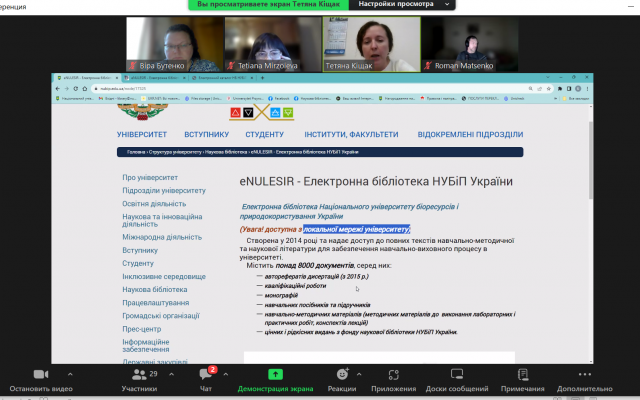Open Про університет sidebar link
640x400 pixels.
[150, 178]
